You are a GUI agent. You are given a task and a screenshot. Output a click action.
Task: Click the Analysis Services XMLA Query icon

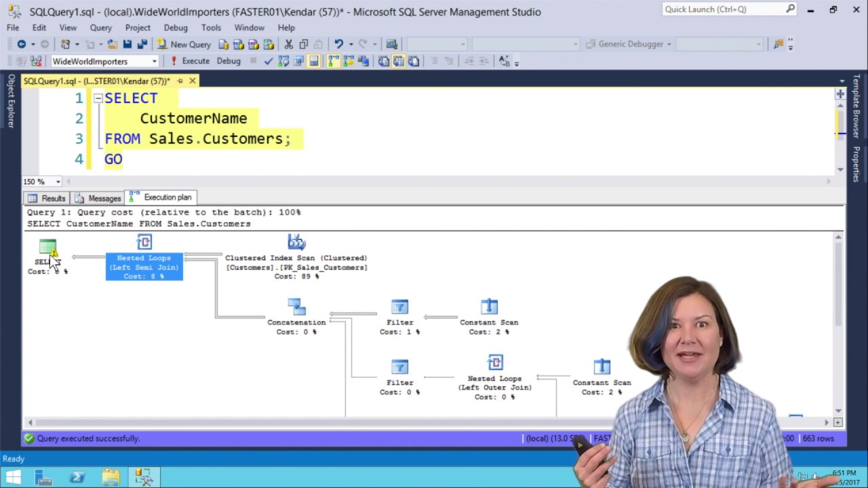(269, 44)
